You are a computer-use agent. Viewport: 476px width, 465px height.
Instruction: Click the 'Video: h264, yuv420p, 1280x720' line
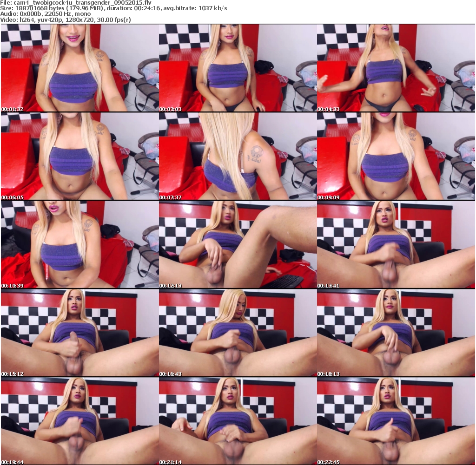pos(66,20)
